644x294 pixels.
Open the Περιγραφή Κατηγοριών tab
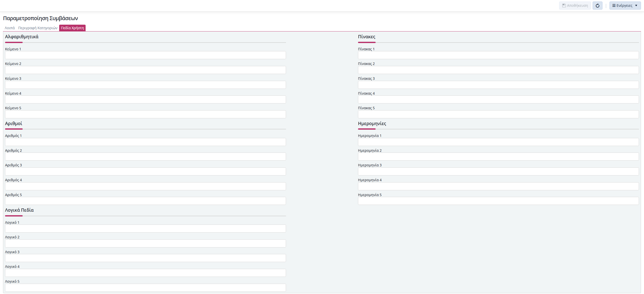pos(38,28)
